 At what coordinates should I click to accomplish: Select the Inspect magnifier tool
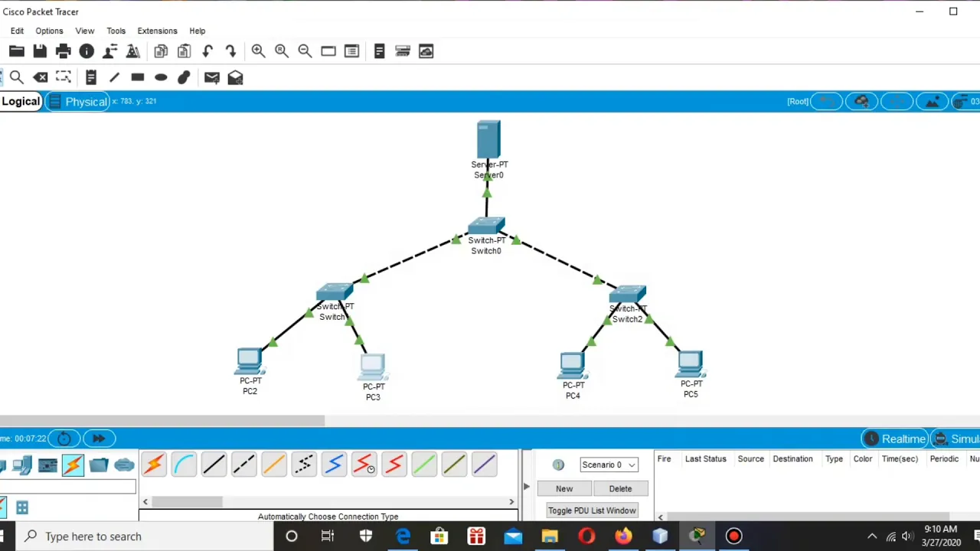[17, 77]
